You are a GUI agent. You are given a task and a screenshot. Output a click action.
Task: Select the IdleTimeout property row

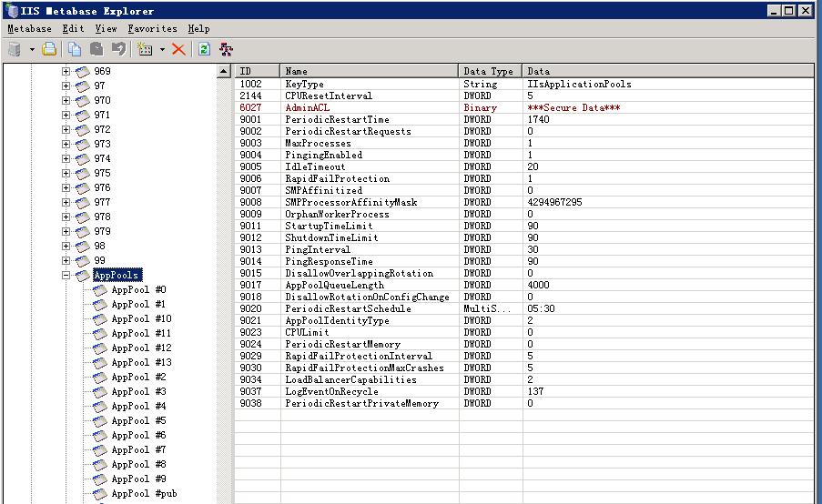(x=524, y=166)
